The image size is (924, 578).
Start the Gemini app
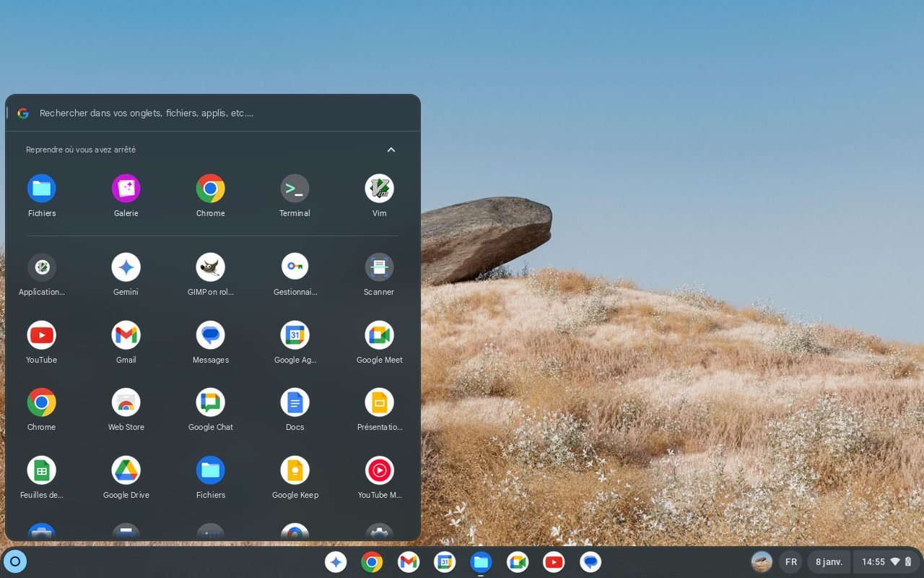(x=126, y=266)
